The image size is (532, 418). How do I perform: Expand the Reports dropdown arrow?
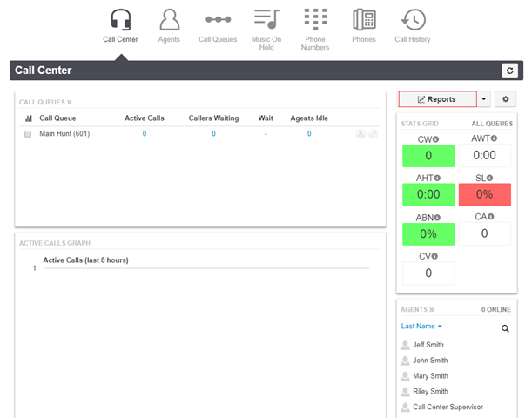(x=484, y=99)
